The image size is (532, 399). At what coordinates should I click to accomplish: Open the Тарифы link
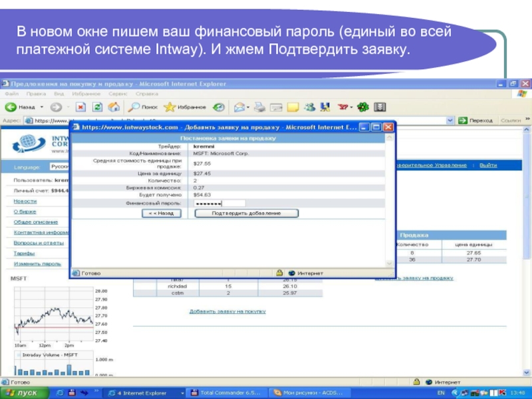click(x=24, y=253)
